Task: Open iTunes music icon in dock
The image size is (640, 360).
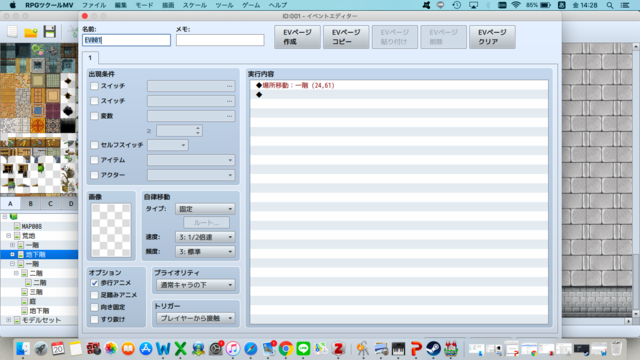Action: 233,349
